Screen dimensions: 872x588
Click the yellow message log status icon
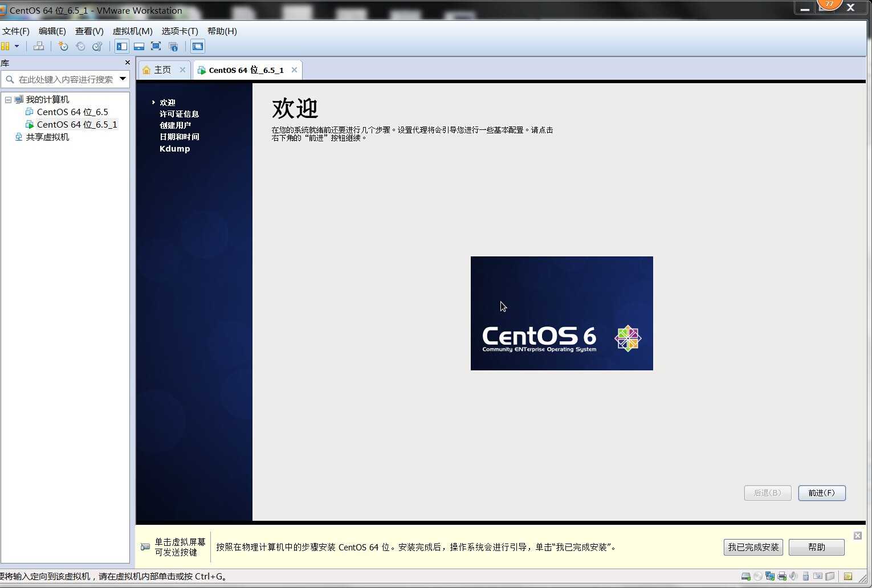(848, 576)
